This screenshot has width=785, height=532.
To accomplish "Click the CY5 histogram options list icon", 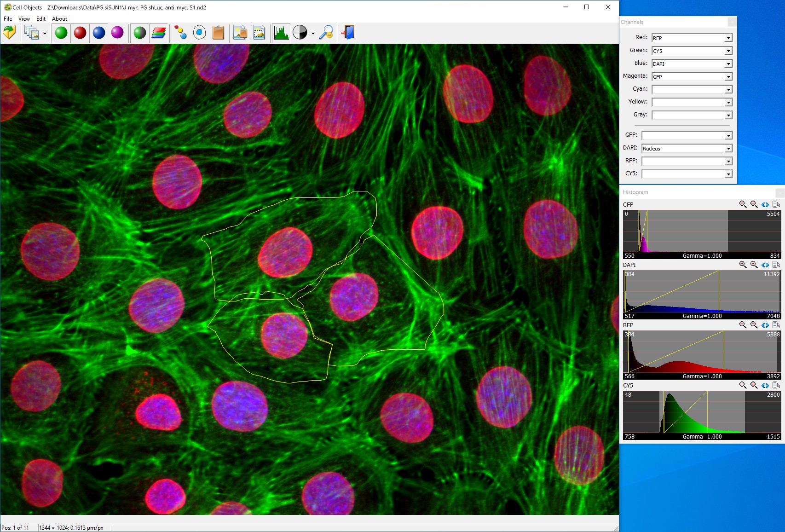I will 776,385.
